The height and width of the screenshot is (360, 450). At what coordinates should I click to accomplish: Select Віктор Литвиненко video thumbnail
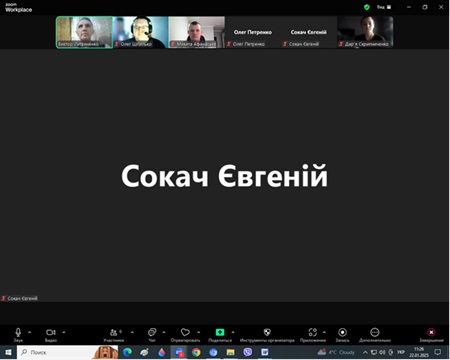click(x=84, y=32)
